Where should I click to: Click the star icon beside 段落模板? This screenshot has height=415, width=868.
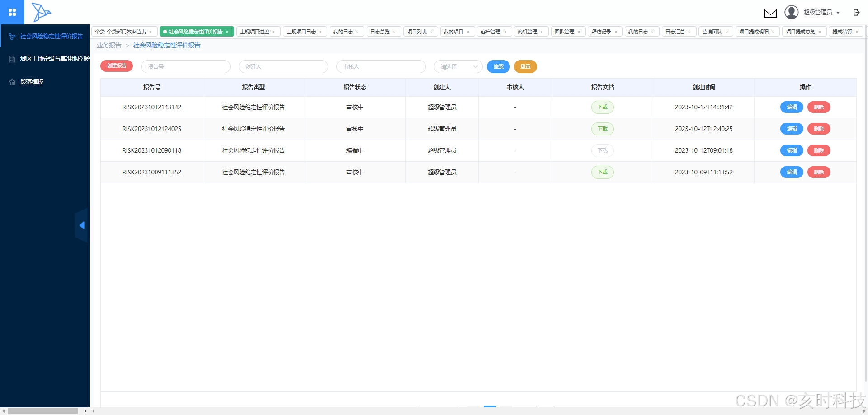click(x=12, y=82)
